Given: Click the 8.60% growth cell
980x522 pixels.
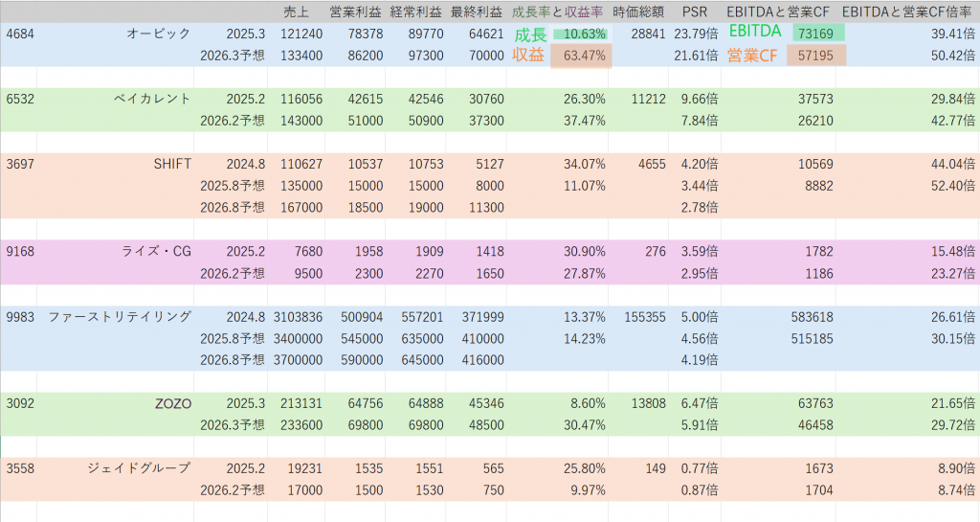Looking at the screenshot, I should click(x=588, y=403).
